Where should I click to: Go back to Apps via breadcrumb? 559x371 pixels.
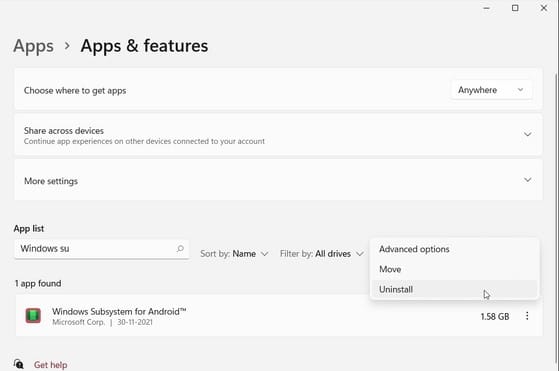click(34, 46)
